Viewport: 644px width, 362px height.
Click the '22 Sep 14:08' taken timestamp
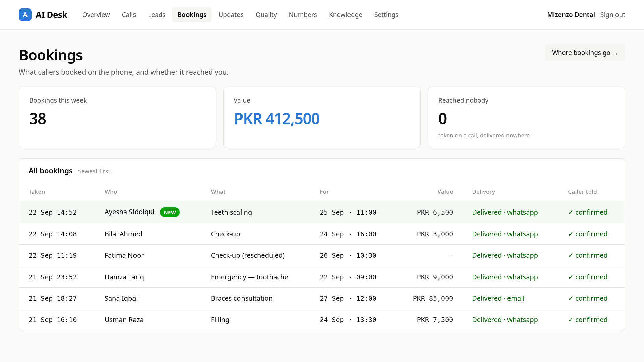[x=53, y=234]
